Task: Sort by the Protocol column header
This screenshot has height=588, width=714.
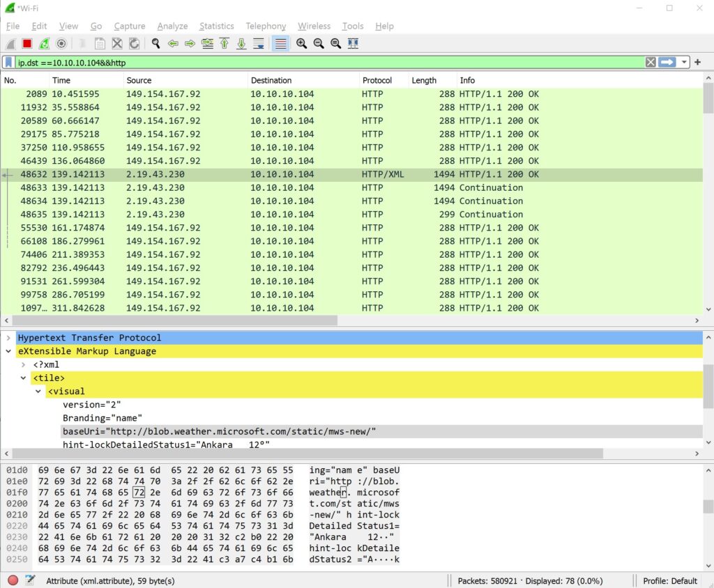Action: click(383, 81)
